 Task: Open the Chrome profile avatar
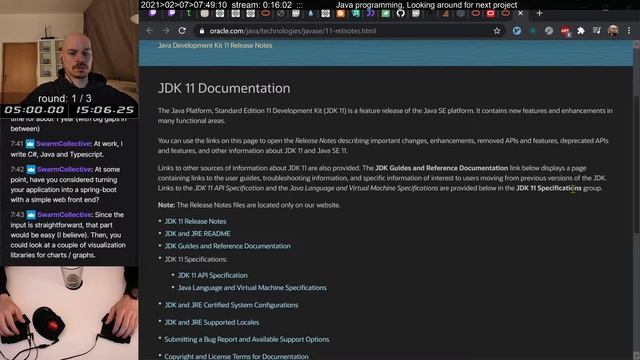coord(613,31)
